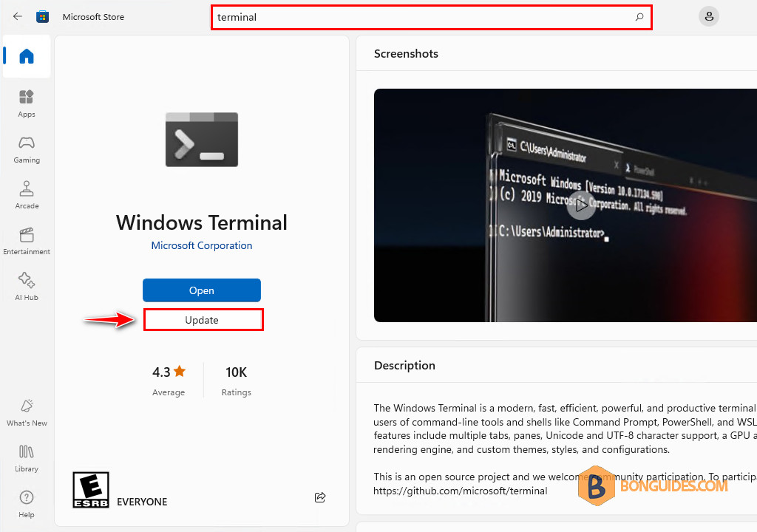Click the Update button
757x532 pixels.
point(203,320)
